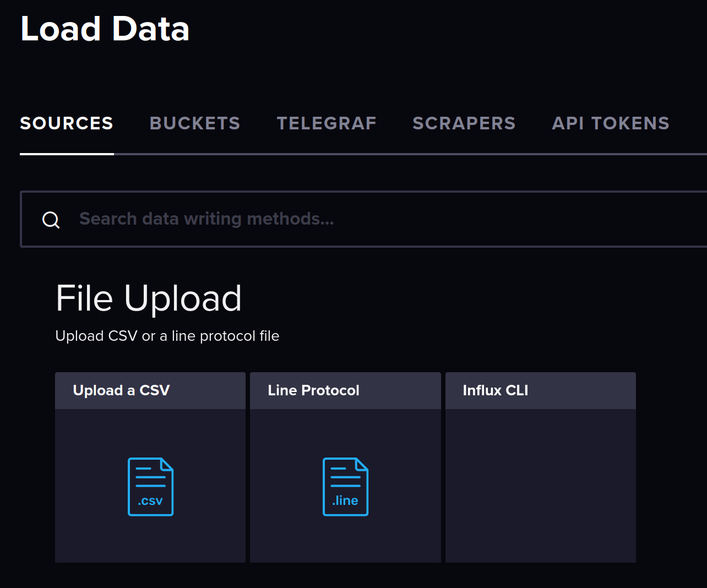Image resolution: width=707 pixels, height=588 pixels.
Task: Go to the Scrapers tab
Action: 464,123
